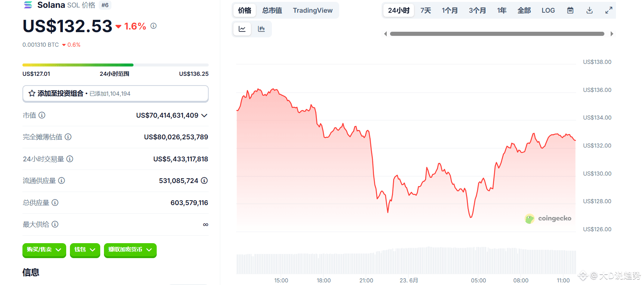Viewport: 644px width, 285px height.
Task: Click the chart range scrollbar right arrow
Action: point(612,34)
